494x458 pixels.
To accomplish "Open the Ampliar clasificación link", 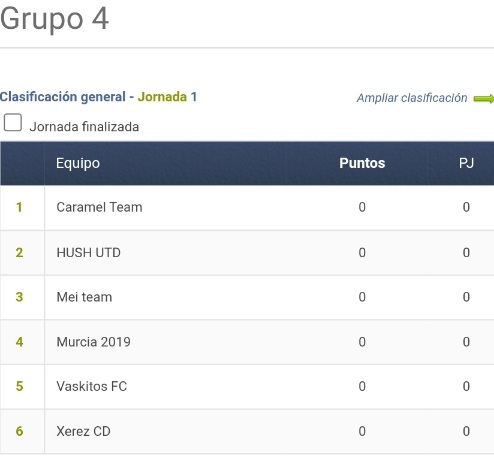I will pos(412,98).
